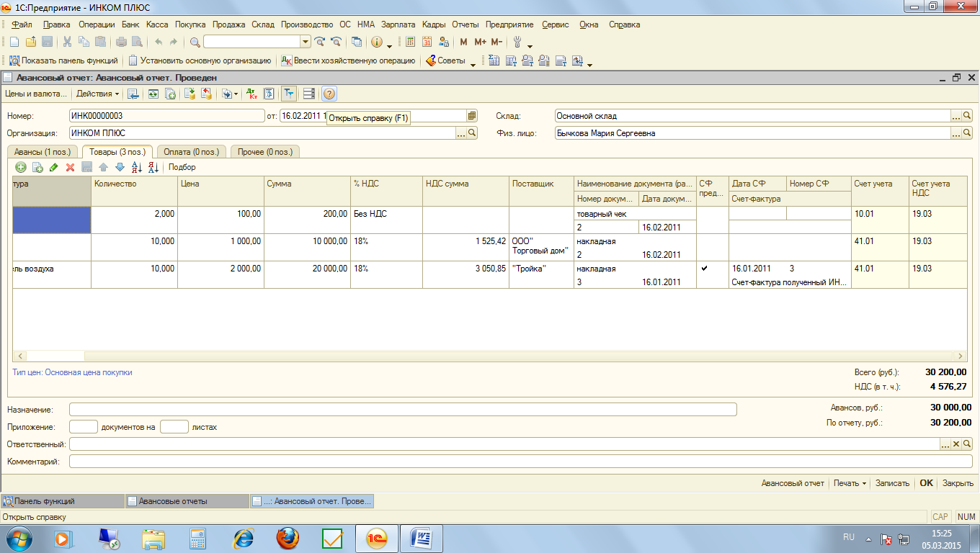Sort ascending with the A-Я icon
This screenshot has width=980, height=553.
coord(136,167)
